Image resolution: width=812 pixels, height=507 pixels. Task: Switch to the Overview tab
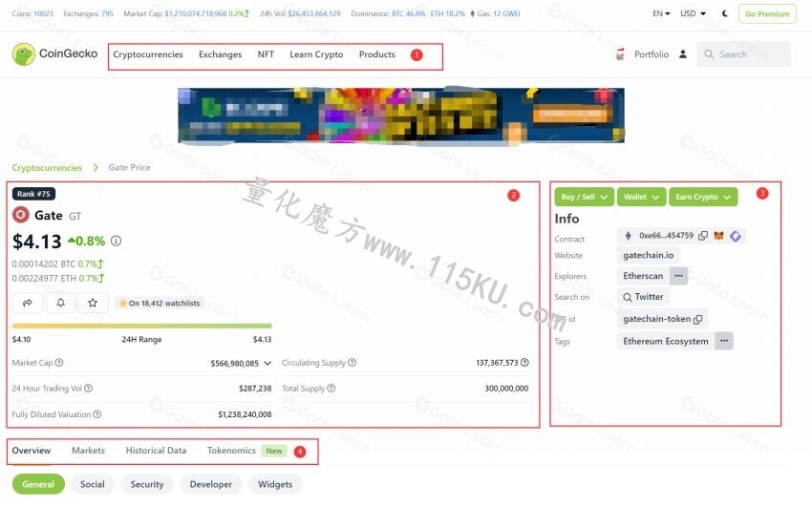32,450
